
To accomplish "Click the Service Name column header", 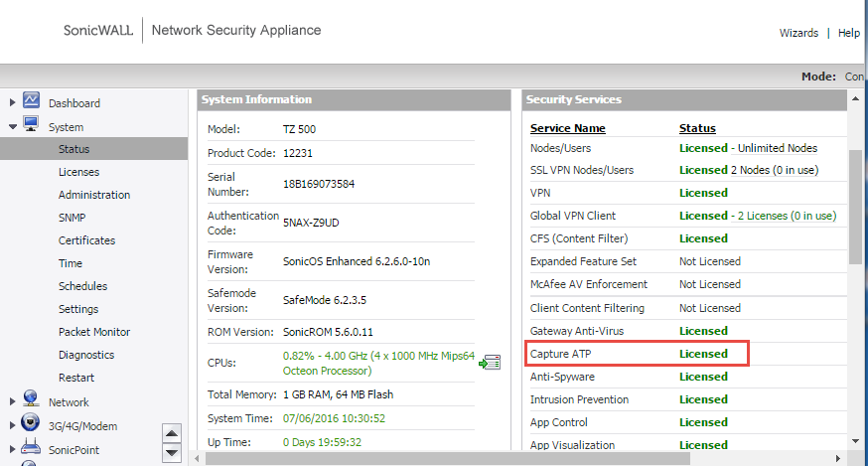I will [x=567, y=128].
